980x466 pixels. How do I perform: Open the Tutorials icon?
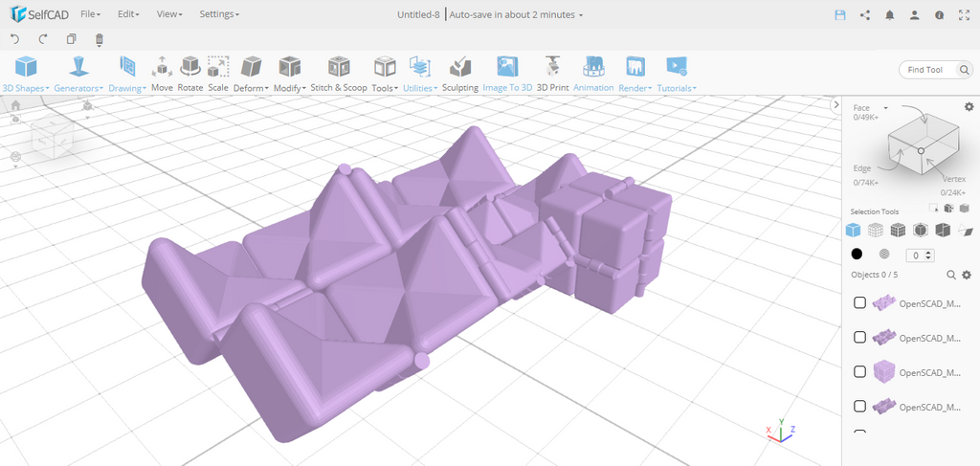[x=677, y=66]
